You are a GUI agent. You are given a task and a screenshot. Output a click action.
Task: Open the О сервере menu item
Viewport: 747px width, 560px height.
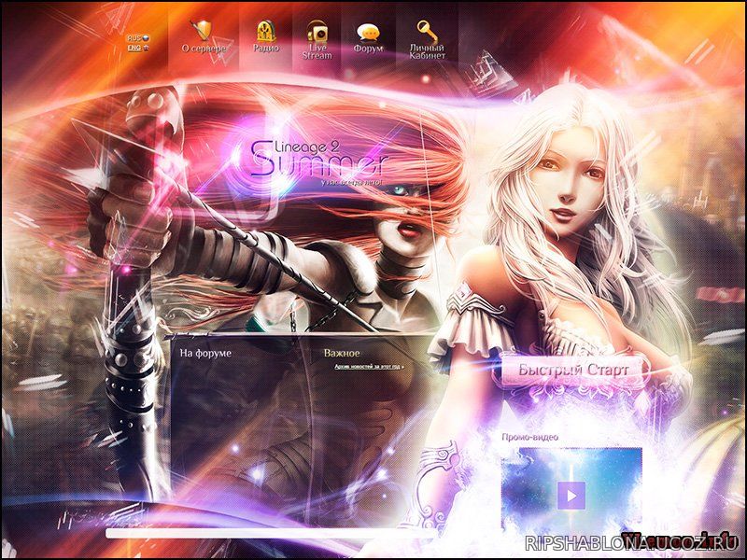click(204, 49)
